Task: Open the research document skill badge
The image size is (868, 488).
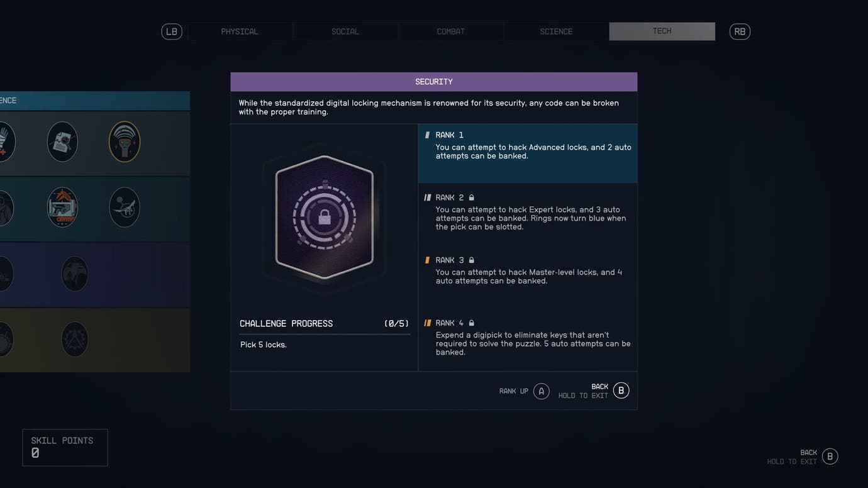Action: click(62, 141)
